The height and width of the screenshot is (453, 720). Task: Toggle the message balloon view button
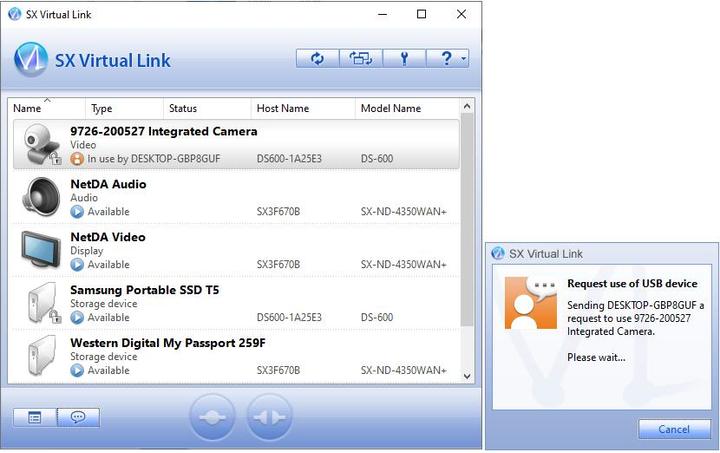[78, 417]
